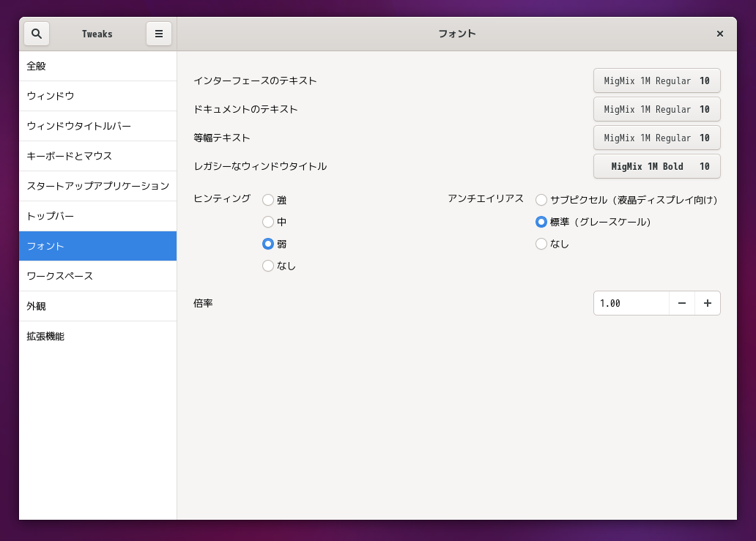This screenshot has width=756, height=541.
Task: Open MigMix 1M Bold font chooser
Action: point(656,166)
